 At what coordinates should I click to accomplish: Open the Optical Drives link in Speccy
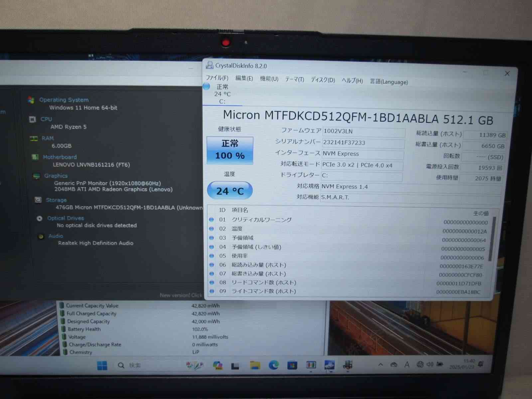[66, 218]
